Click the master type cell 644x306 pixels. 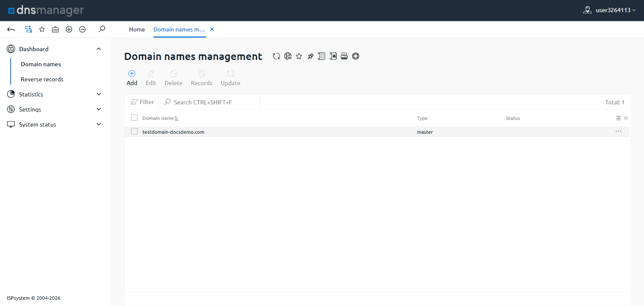(425, 132)
